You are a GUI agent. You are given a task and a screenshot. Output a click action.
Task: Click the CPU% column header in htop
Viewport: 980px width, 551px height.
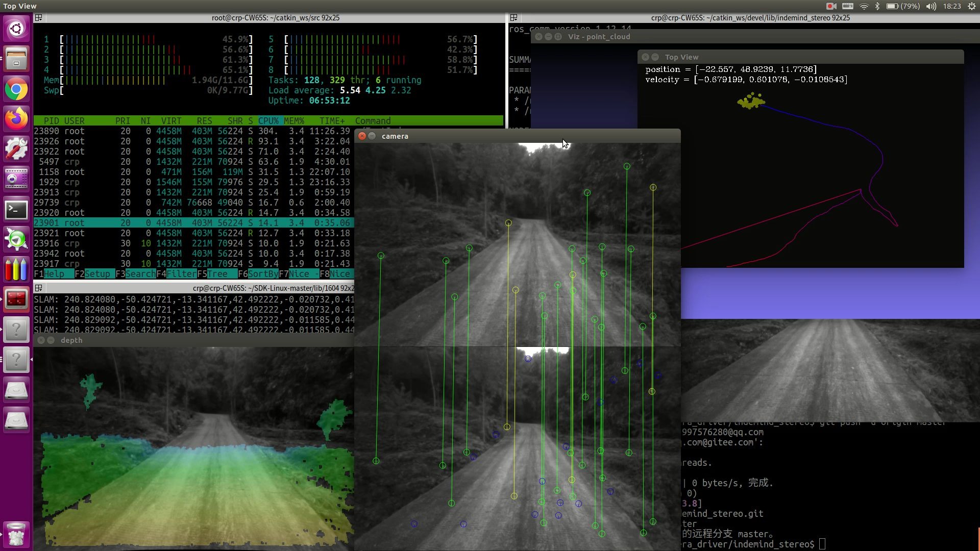pyautogui.click(x=268, y=121)
